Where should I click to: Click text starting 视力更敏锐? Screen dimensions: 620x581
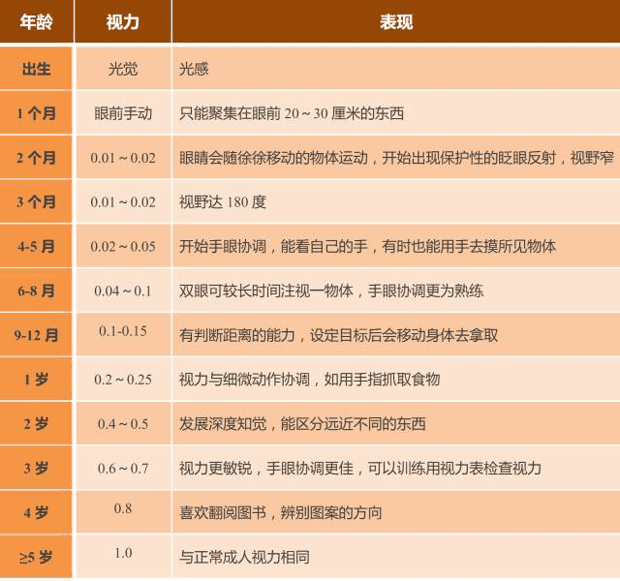click(360, 468)
